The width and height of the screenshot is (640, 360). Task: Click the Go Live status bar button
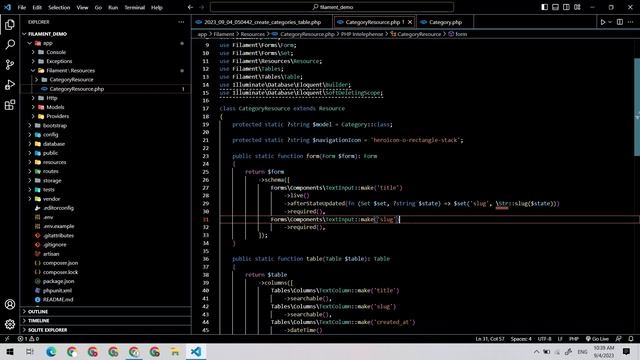[x=597, y=339]
